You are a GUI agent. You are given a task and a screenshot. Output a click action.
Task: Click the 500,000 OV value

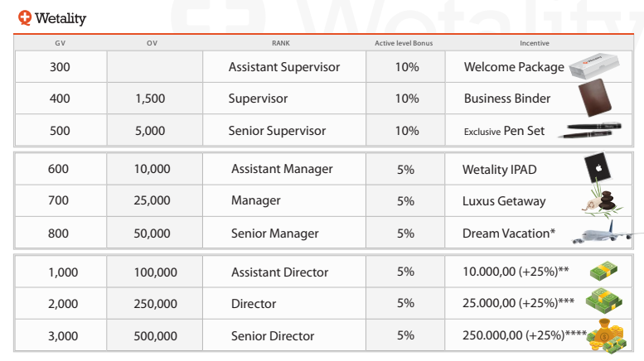155,336
